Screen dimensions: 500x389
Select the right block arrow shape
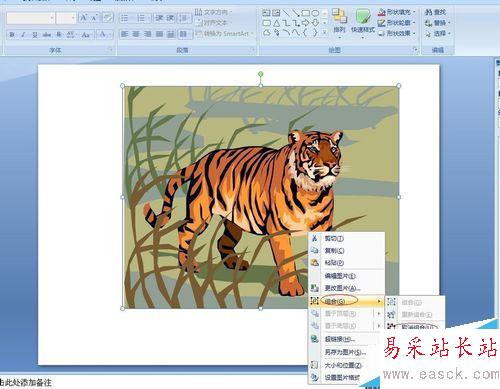(305, 23)
